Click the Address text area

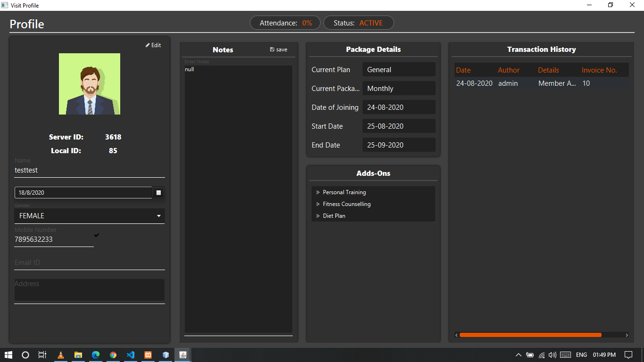[x=90, y=290]
